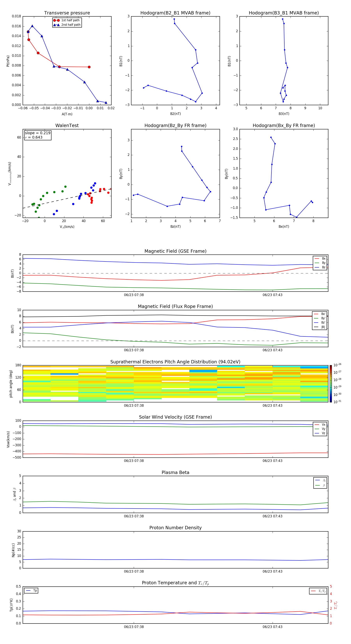Viewport: 351px width, 644px height.
Task: Click the "WalenTest" plot title
Action: pyautogui.click(x=67, y=125)
